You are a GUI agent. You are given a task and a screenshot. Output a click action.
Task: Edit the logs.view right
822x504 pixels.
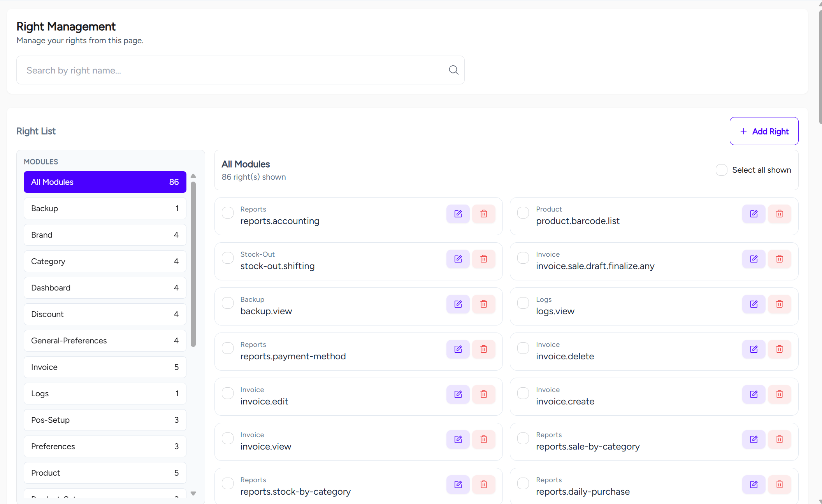click(x=754, y=304)
